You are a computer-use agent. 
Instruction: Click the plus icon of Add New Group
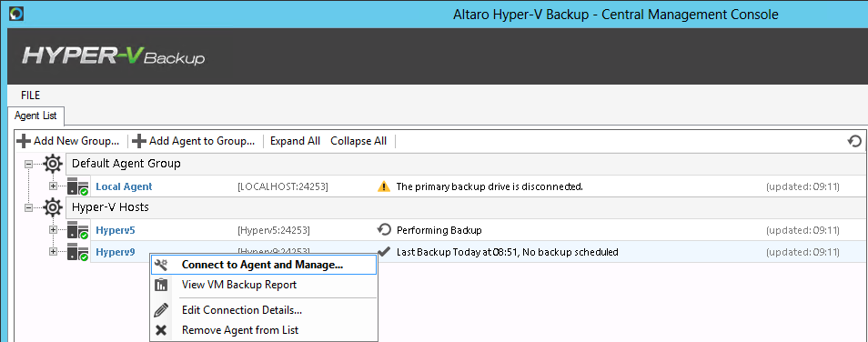pos(24,141)
